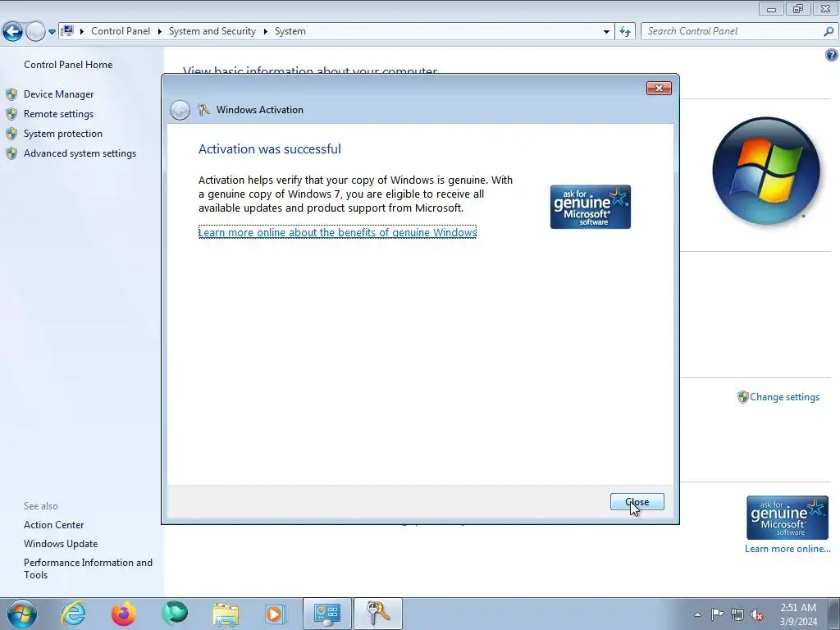840x630 pixels.
Task: Click the Back navigation arrow in Control Panel
Action: pyautogui.click(x=13, y=32)
